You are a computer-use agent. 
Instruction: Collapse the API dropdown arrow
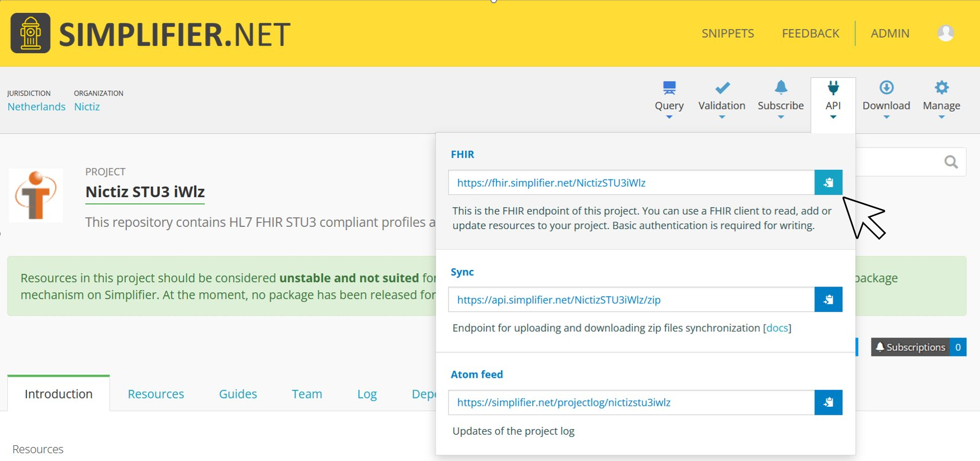(x=833, y=117)
